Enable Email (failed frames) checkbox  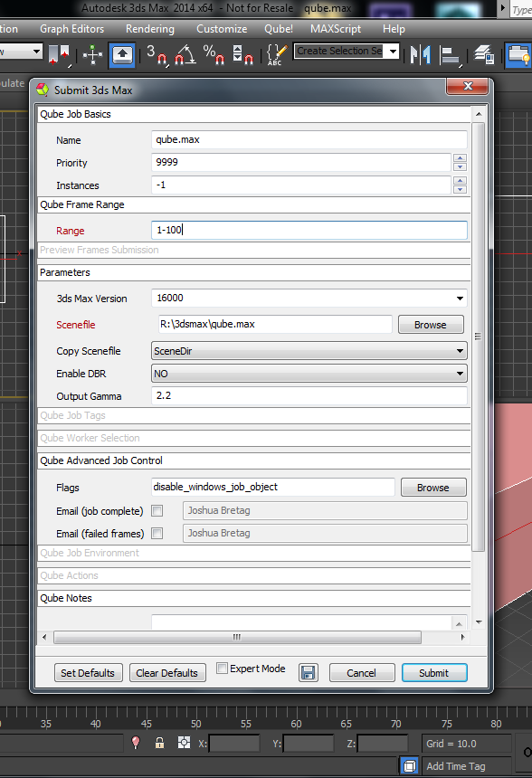tap(157, 534)
